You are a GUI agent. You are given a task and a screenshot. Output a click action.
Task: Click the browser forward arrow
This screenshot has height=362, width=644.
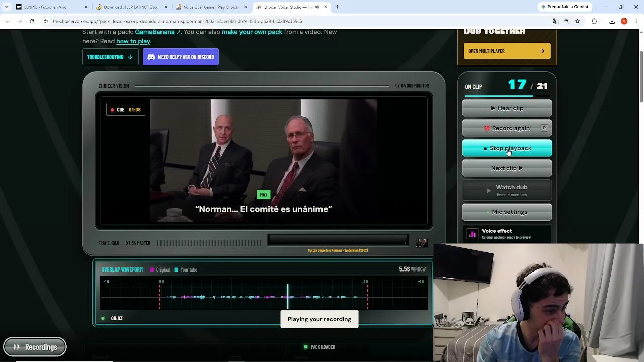(20, 21)
